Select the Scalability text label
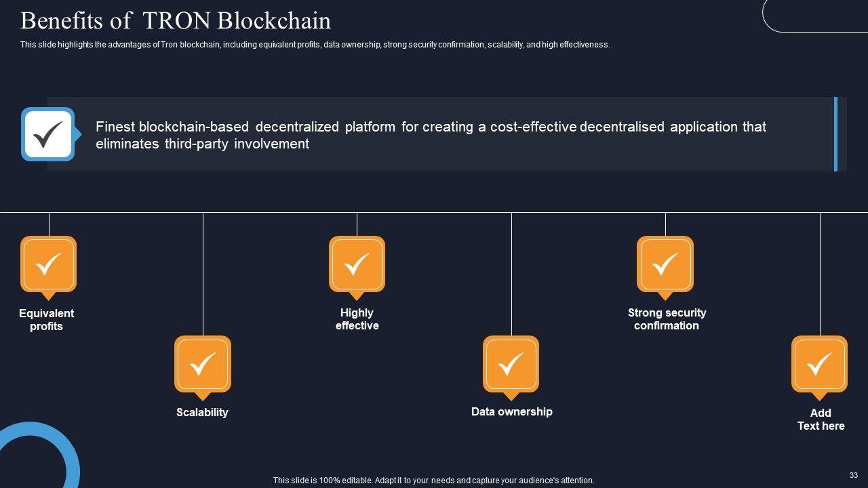 point(202,412)
